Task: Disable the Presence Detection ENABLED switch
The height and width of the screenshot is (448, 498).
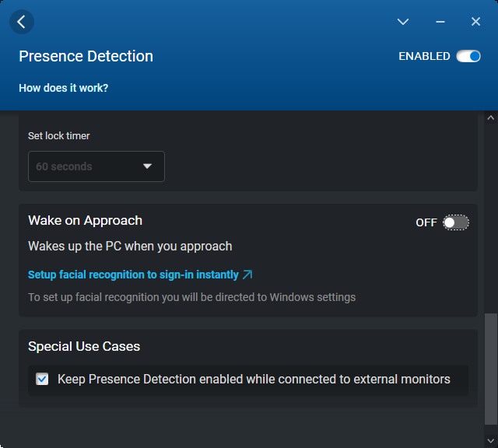Action: 468,56
